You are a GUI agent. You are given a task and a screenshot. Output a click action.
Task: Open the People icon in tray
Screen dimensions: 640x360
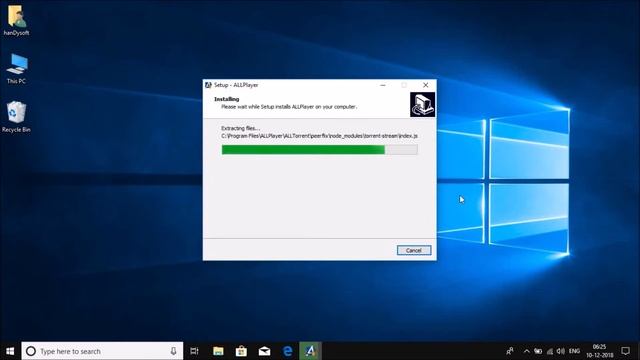[510, 351]
